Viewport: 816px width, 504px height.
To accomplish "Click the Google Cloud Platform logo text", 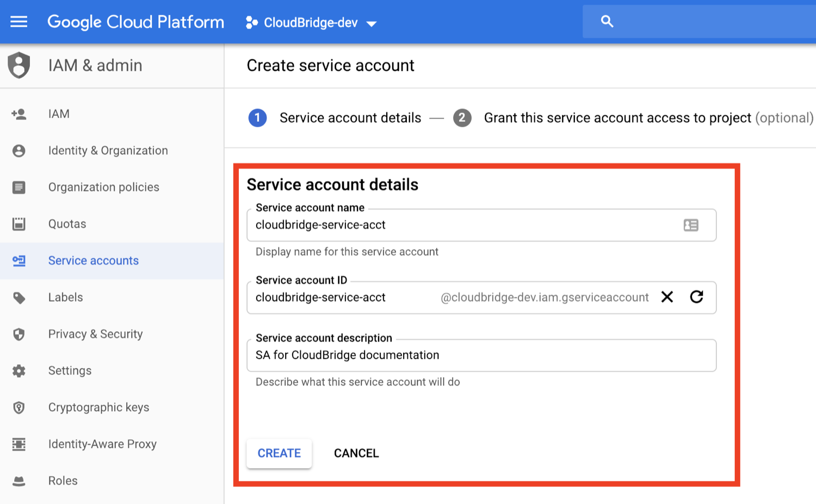I will (x=135, y=22).
